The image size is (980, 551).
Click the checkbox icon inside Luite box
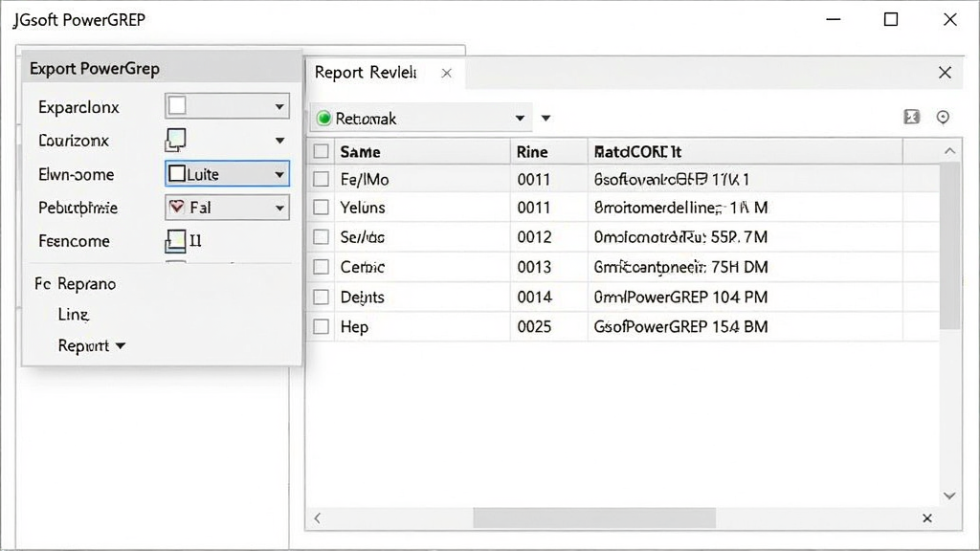[x=177, y=173]
